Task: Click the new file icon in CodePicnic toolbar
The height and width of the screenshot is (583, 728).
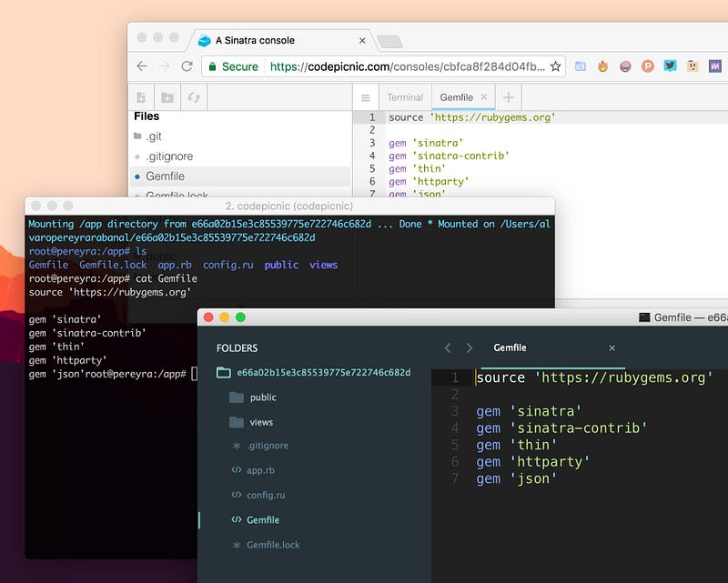Action: coord(141,97)
